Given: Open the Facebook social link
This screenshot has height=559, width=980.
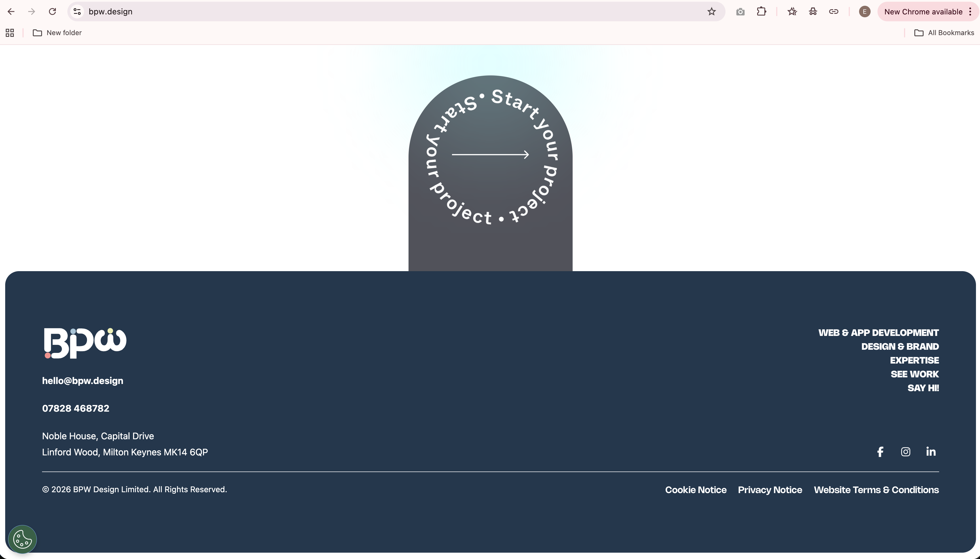Looking at the screenshot, I should pos(880,452).
